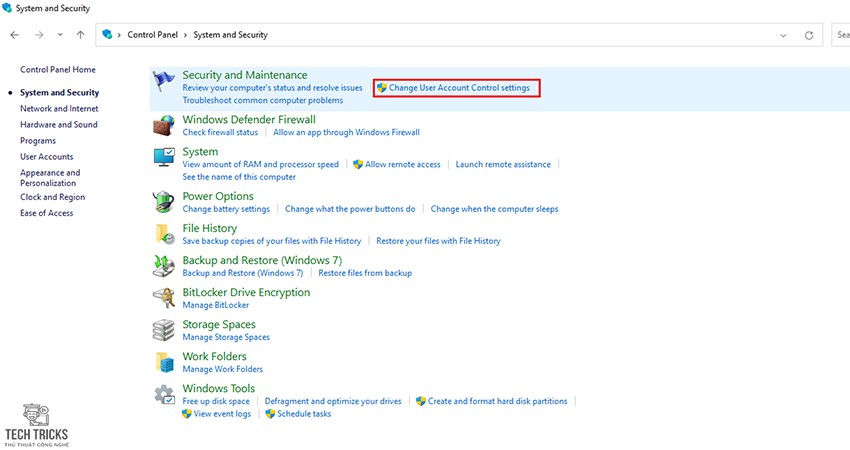Click Manage Storage Spaces link
The image size is (850, 450).
[x=226, y=337]
